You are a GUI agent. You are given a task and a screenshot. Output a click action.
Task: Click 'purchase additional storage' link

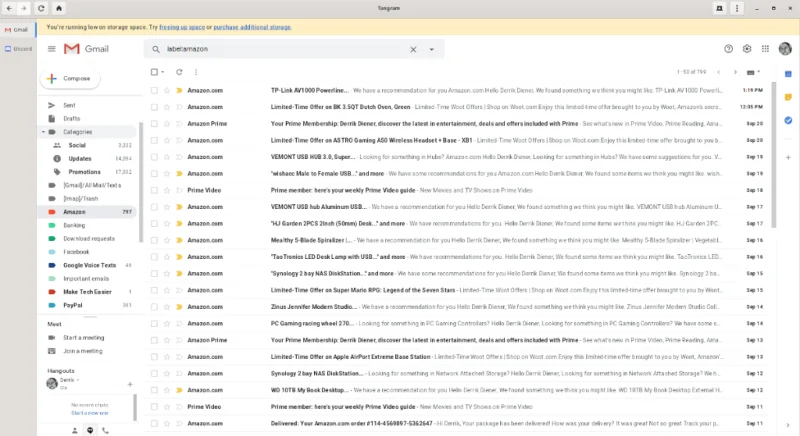[252, 27]
